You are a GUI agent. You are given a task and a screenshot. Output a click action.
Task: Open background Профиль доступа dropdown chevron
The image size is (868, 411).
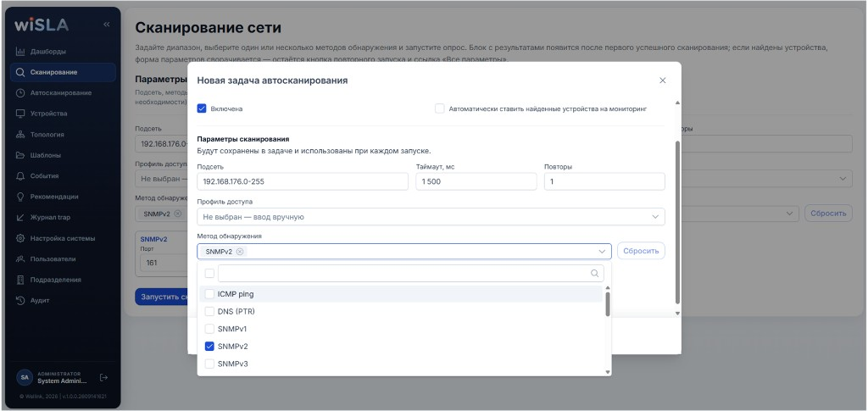point(843,179)
